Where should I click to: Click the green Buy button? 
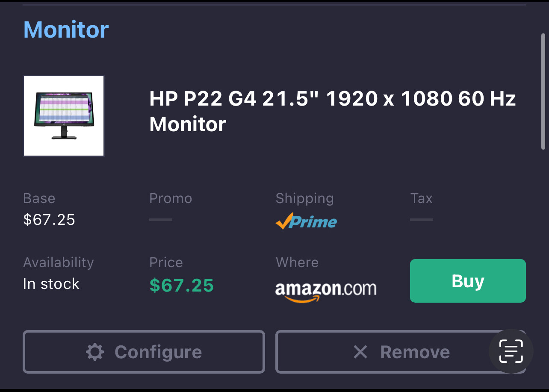pos(468,281)
